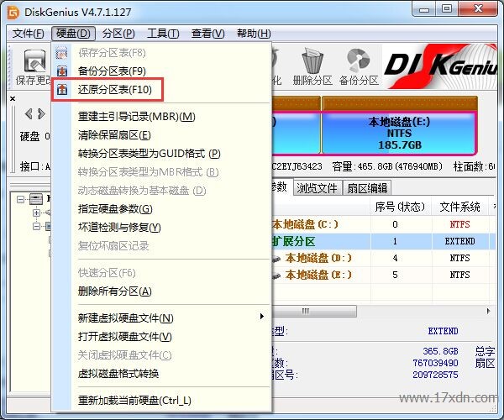Click the red NTFS cell for C:
The height and width of the screenshot is (420, 504).
click(459, 224)
